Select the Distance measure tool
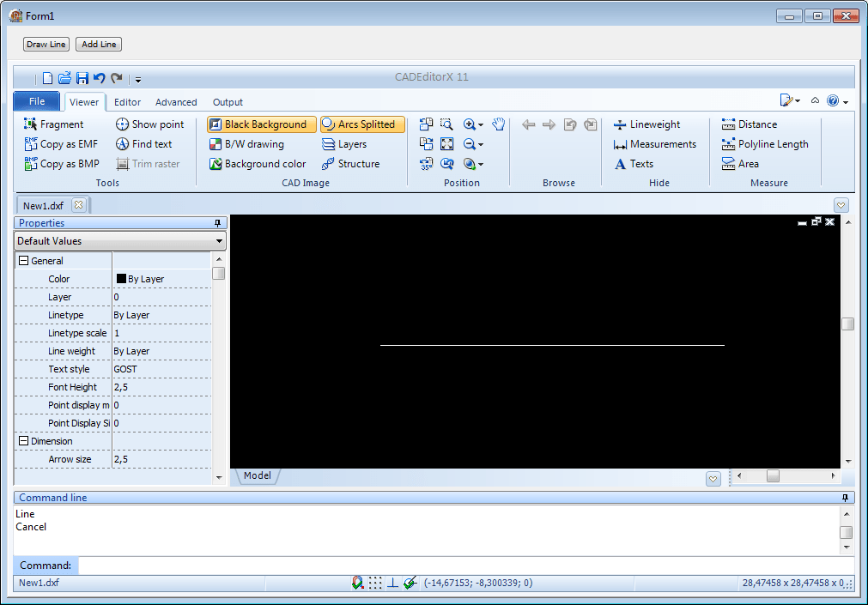The width and height of the screenshot is (868, 605). click(x=749, y=124)
